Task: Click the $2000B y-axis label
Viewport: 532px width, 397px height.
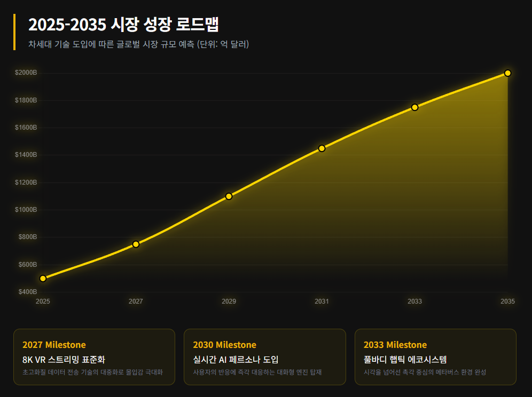Action: (x=26, y=73)
